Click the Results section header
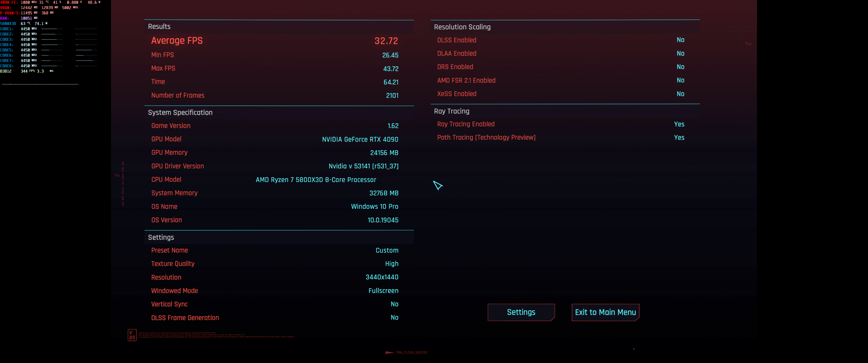This screenshot has width=868, height=363. (x=159, y=27)
